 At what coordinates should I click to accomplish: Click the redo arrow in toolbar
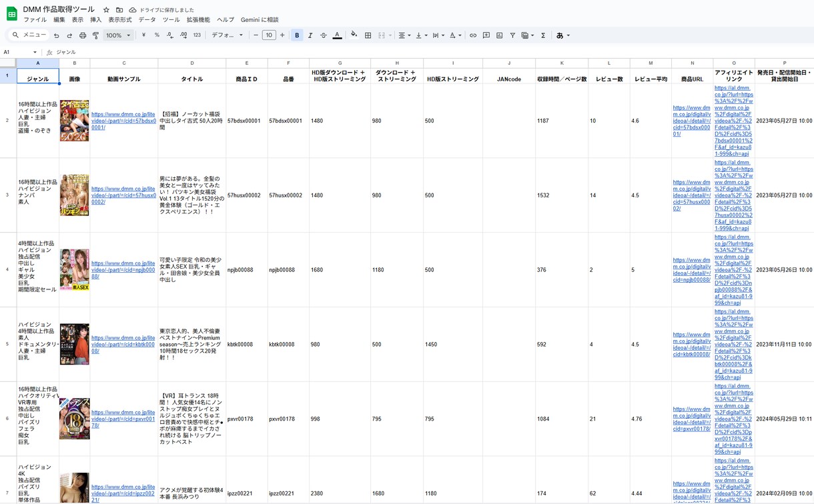69,35
